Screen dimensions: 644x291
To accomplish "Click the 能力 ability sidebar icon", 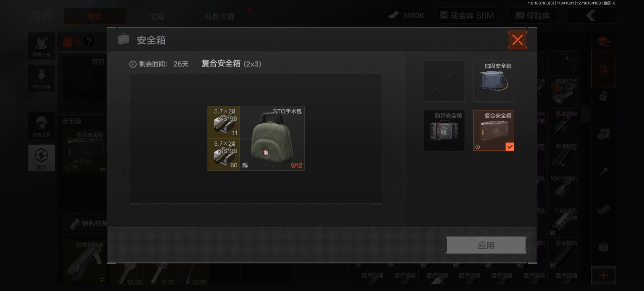I will 41,158.
